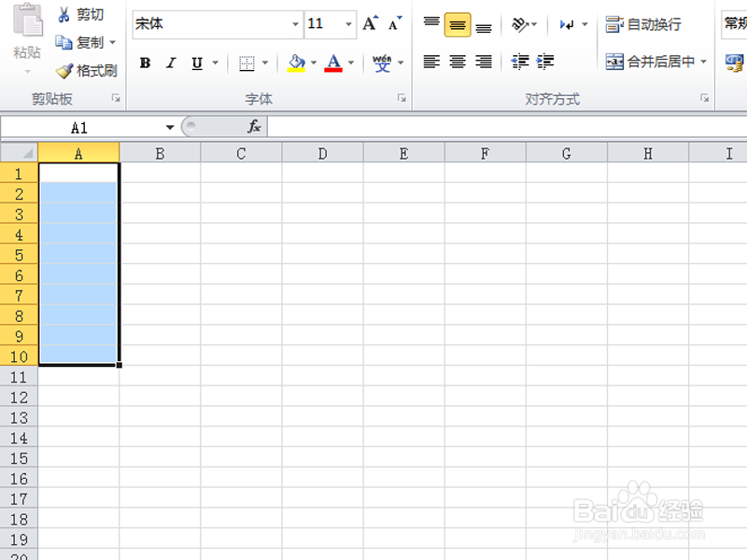Click the Name Box showing A1
This screenshot has height=560, width=747.
coord(79,128)
